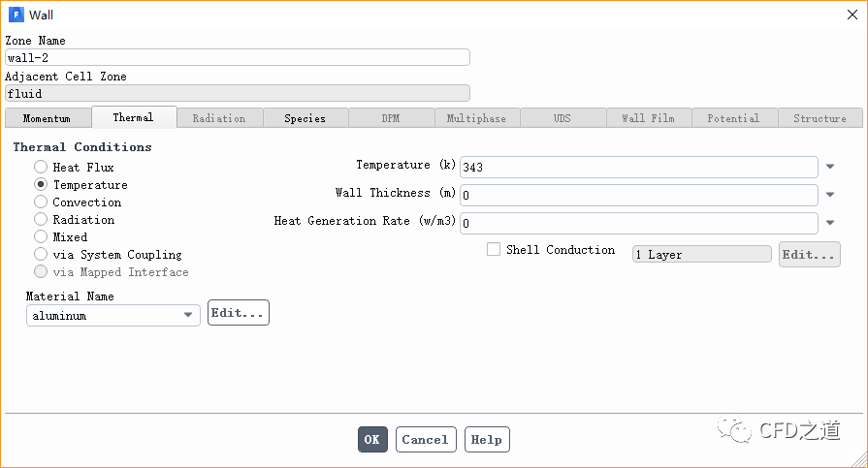Open the aluminum Material Name dropdown
Image resolution: width=868 pixels, height=468 pixels.
[187, 315]
